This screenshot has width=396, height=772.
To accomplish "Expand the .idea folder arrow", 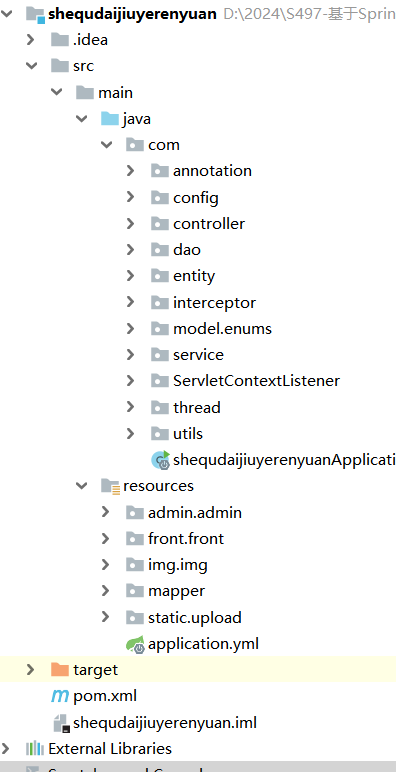I will coord(31,39).
